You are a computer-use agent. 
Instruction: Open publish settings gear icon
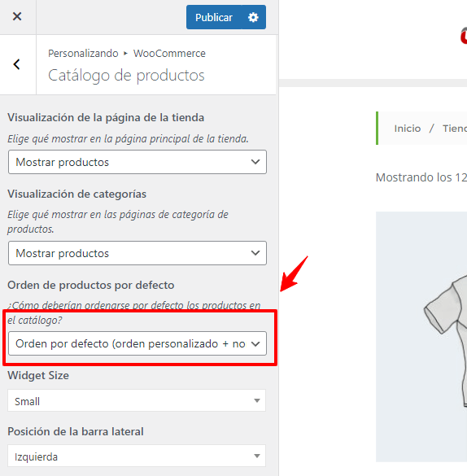pyautogui.click(x=253, y=17)
